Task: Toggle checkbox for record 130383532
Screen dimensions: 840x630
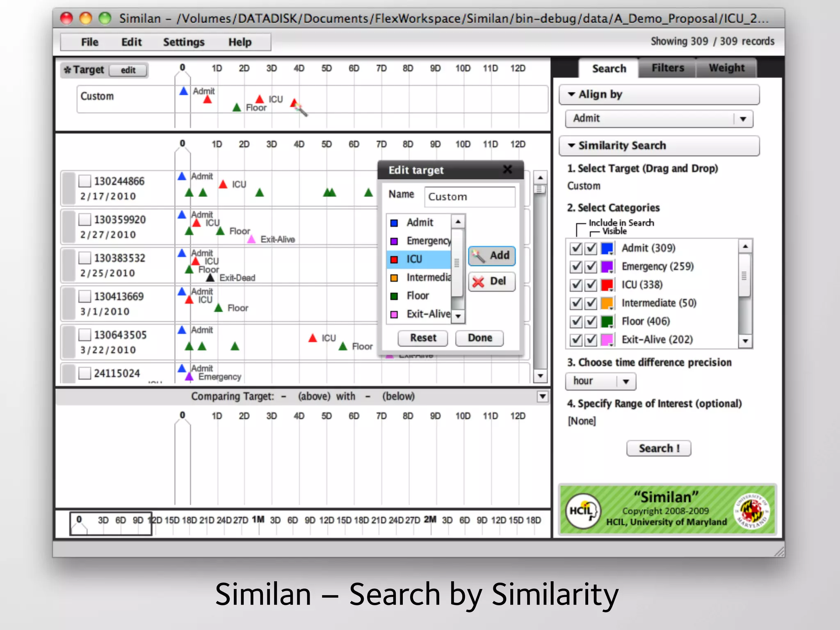Action: pos(84,258)
